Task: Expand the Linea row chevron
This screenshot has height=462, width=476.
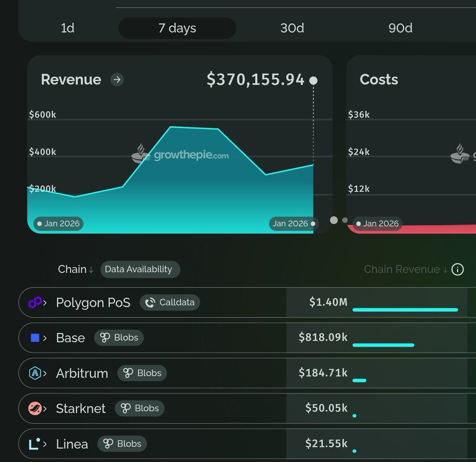Action: (x=45, y=445)
